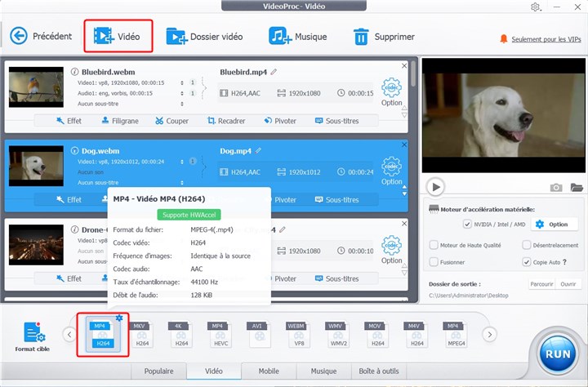Image resolution: width=588 pixels, height=387 pixels.
Task: Open Pivoter for Bluebird.webm
Action: pos(280,121)
